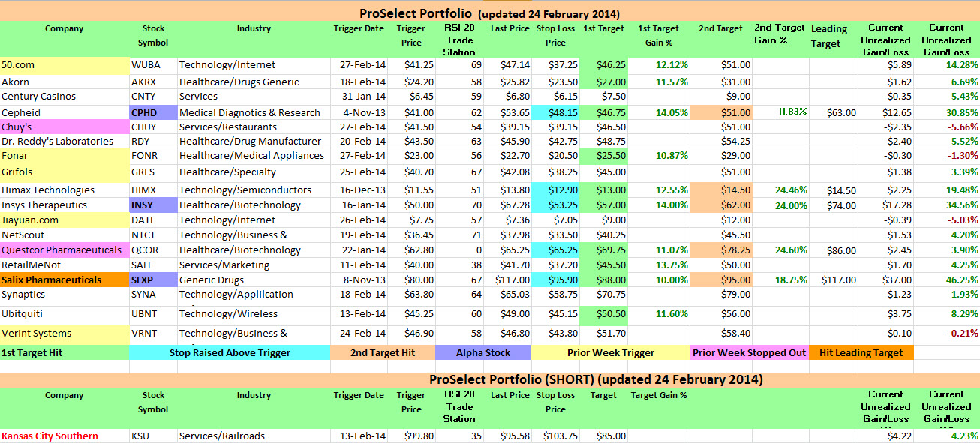
Task: Click the SALE symbol cell
Action: point(153,265)
